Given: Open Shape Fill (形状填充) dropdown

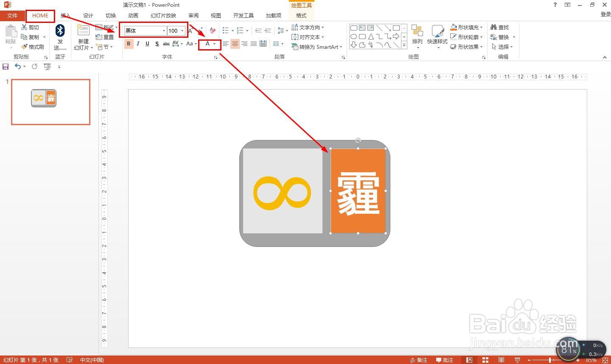Looking at the screenshot, I should pos(467,27).
